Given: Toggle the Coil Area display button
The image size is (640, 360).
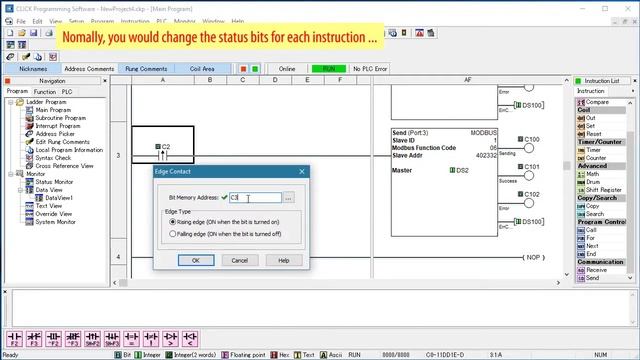Looking at the screenshot, I should pyautogui.click(x=202, y=69).
